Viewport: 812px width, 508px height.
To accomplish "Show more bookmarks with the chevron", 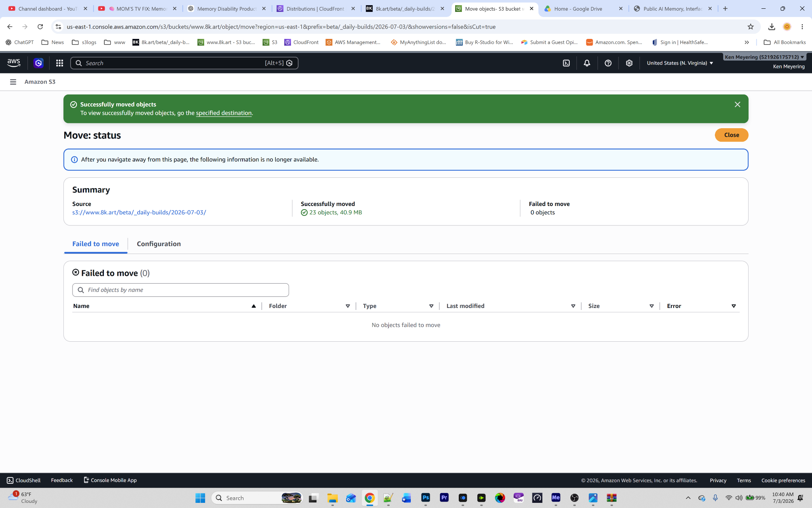I will (747, 42).
